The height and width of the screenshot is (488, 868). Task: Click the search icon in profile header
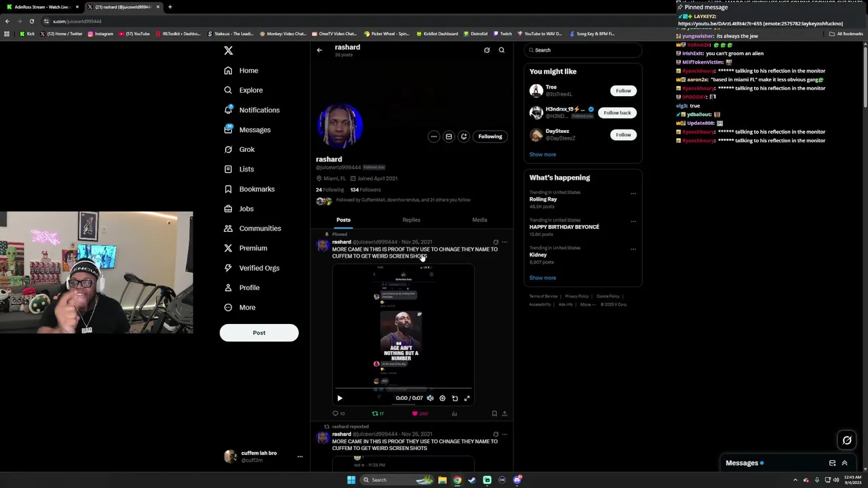(502, 50)
